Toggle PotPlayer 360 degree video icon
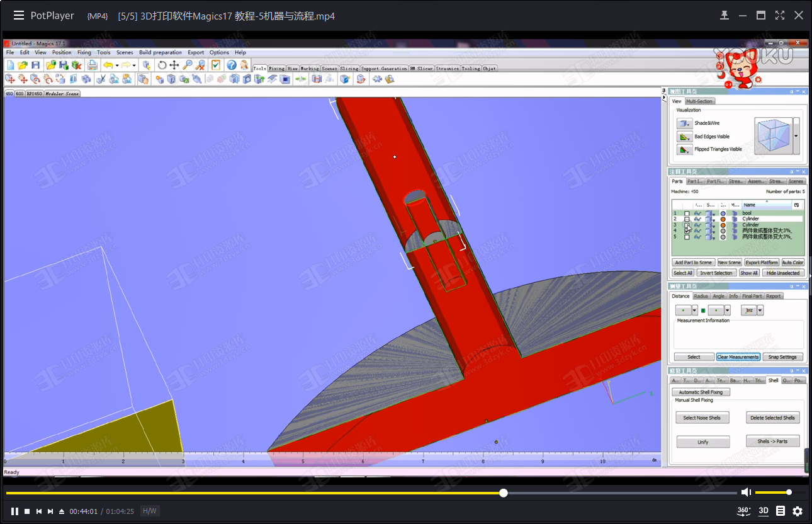The height and width of the screenshot is (524, 812). click(744, 511)
